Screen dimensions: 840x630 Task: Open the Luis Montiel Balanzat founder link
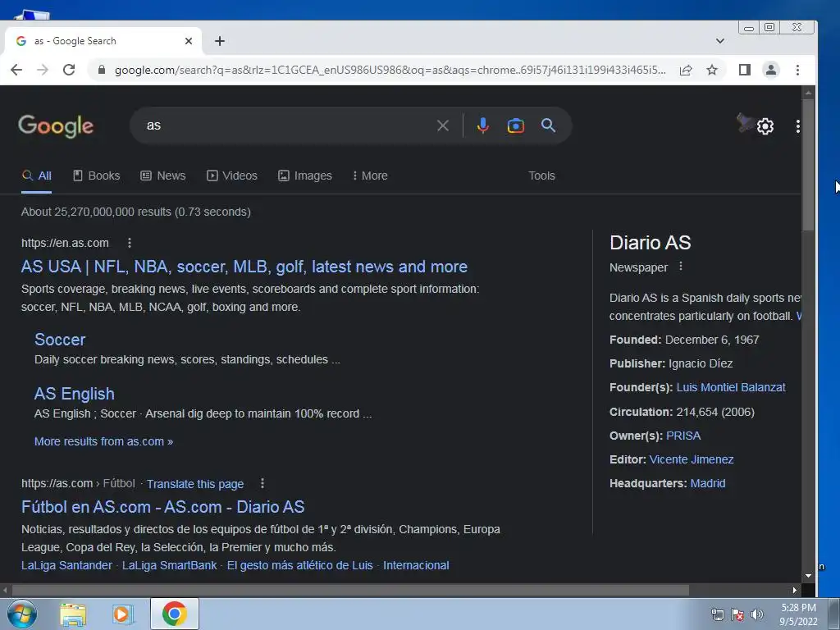point(731,387)
